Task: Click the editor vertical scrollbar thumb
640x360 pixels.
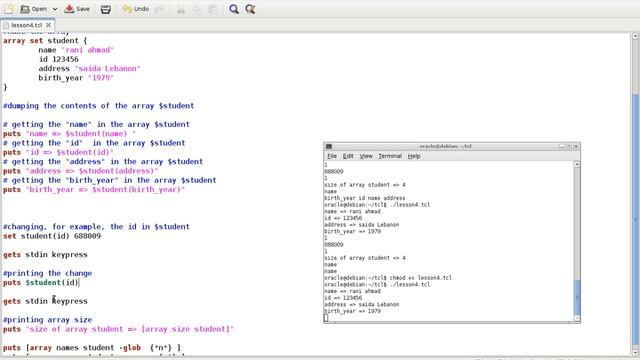Action: [635, 220]
